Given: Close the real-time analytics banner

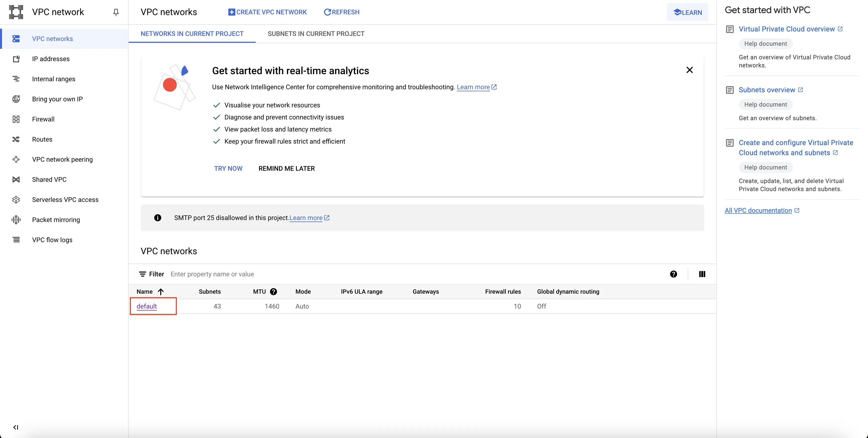Looking at the screenshot, I should click(689, 70).
